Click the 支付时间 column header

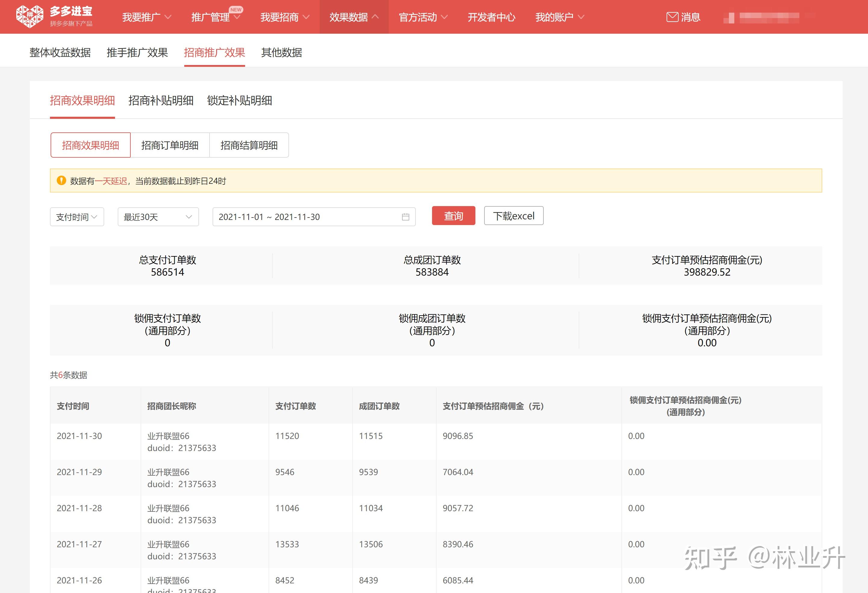(x=73, y=406)
